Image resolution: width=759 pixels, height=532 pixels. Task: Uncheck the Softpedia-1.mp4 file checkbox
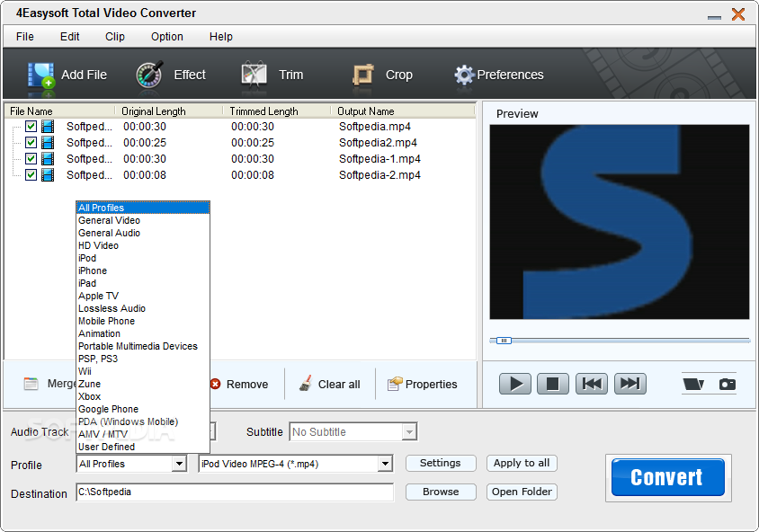(x=31, y=159)
